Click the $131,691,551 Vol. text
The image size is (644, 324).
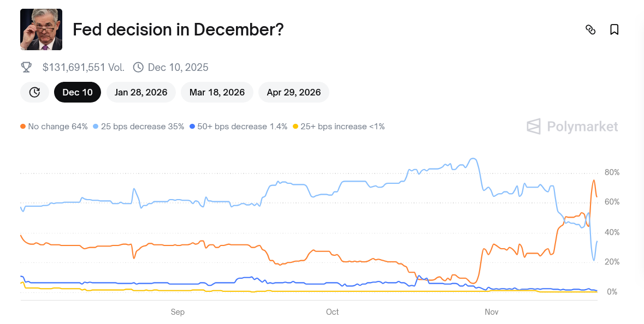pos(84,68)
